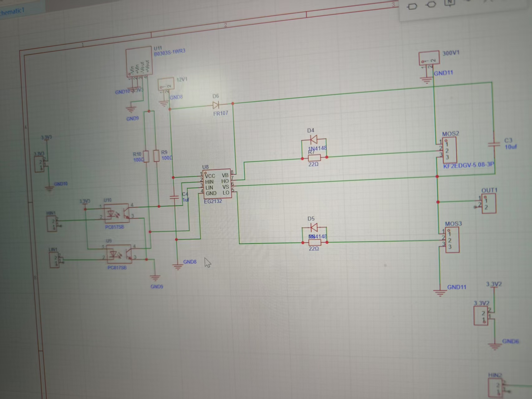532x399 pixels.
Task: Click the 1N4148 label under D4
Action: point(317,148)
